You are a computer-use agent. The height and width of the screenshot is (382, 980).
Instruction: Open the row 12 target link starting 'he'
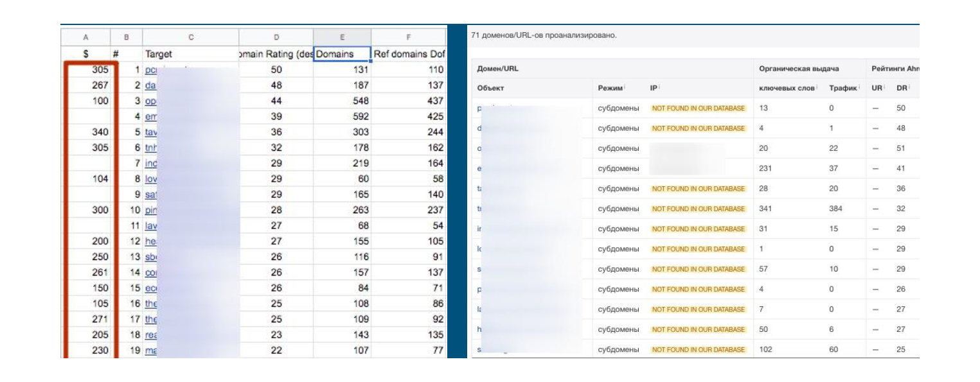(150, 241)
